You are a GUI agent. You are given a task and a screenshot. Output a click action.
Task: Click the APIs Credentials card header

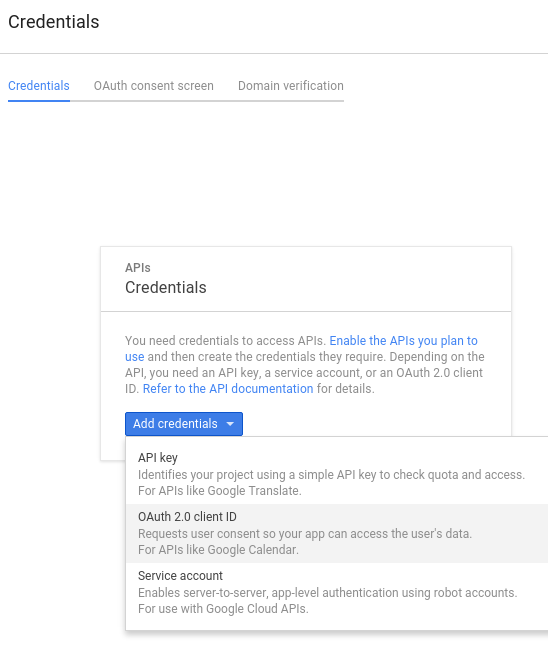click(x=306, y=279)
